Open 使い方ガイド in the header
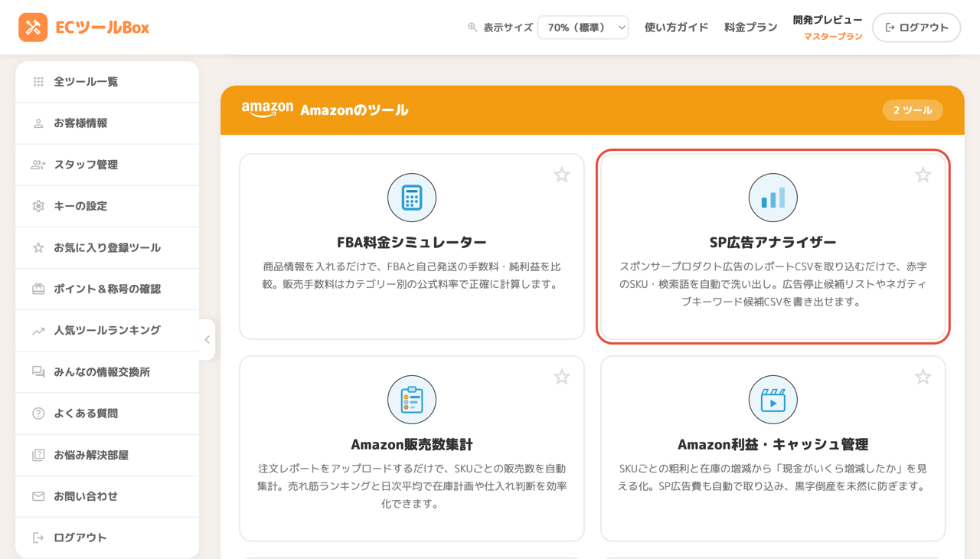Image resolution: width=980 pixels, height=559 pixels. tap(676, 28)
